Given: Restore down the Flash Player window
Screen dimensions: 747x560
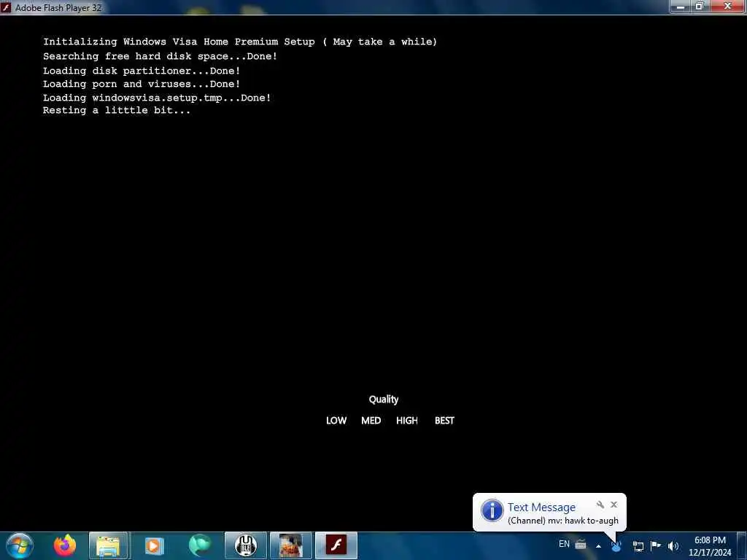Looking at the screenshot, I should (x=700, y=7).
